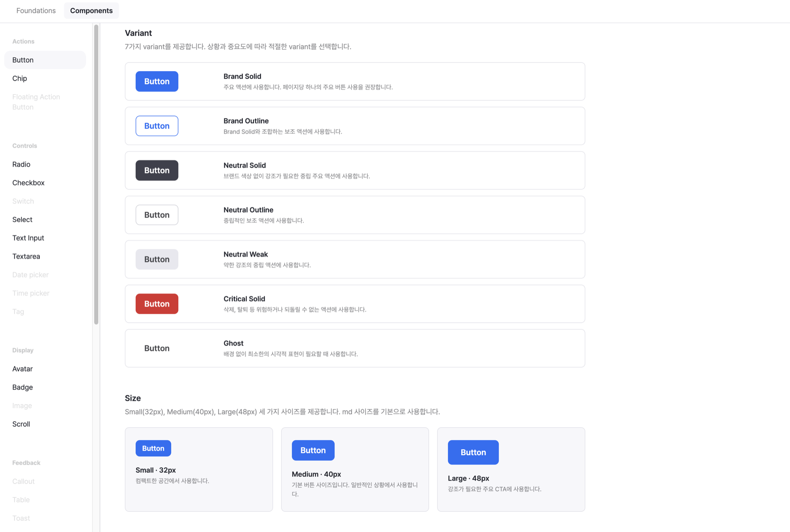Click the 'Size' section heading

tap(133, 398)
